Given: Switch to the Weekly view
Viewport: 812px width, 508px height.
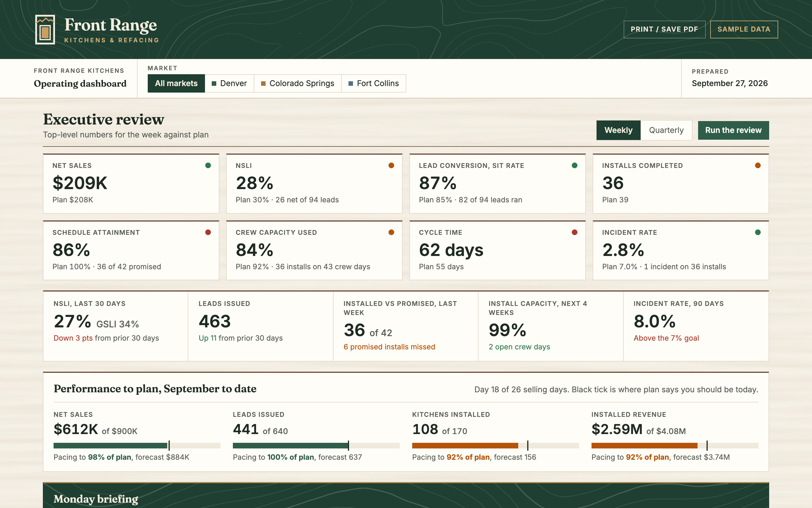Looking at the screenshot, I should pos(618,130).
